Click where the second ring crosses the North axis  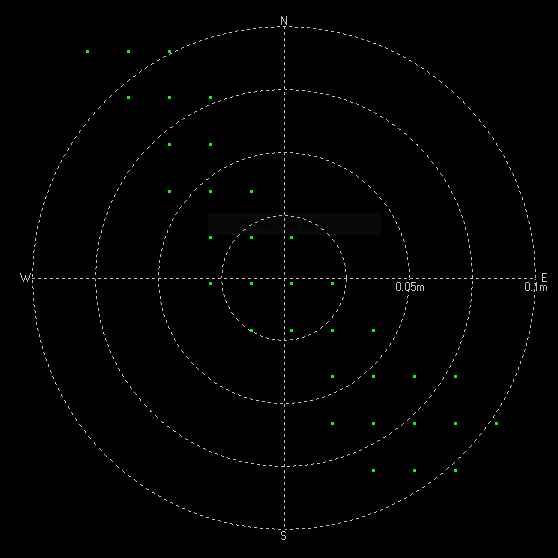pos(284,153)
